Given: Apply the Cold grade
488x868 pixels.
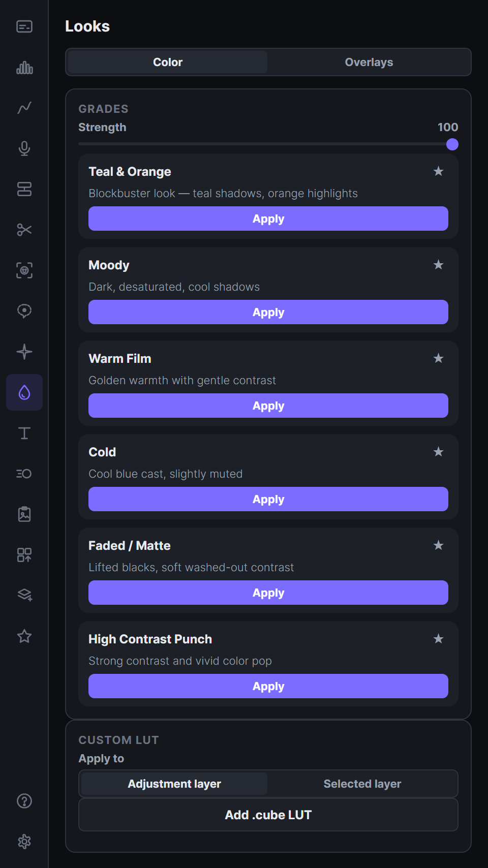Looking at the screenshot, I should click(268, 499).
